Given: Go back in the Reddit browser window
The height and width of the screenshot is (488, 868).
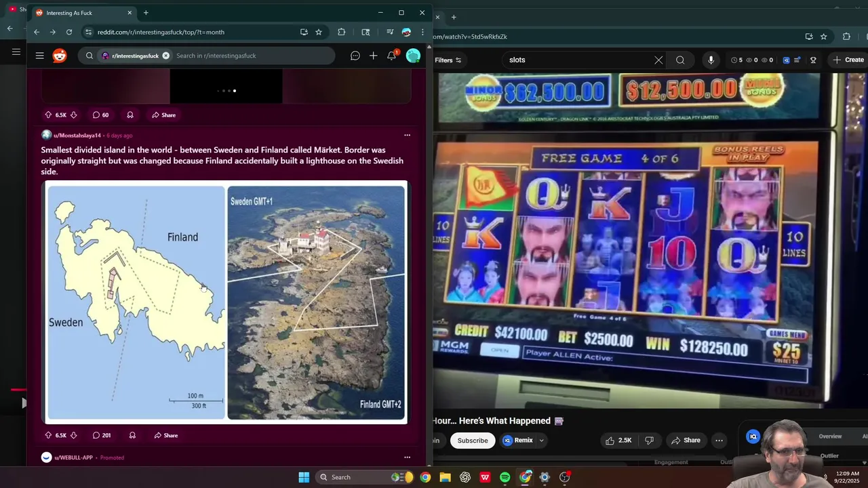Looking at the screenshot, I should [37, 32].
